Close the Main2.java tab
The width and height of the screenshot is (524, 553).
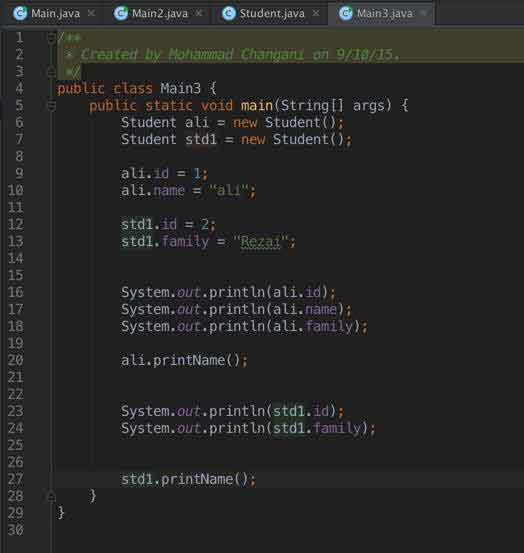click(199, 13)
